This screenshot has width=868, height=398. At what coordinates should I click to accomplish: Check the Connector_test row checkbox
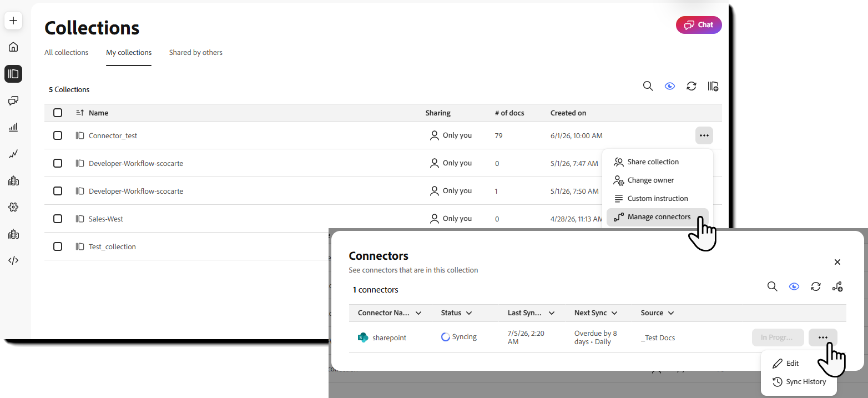point(58,135)
